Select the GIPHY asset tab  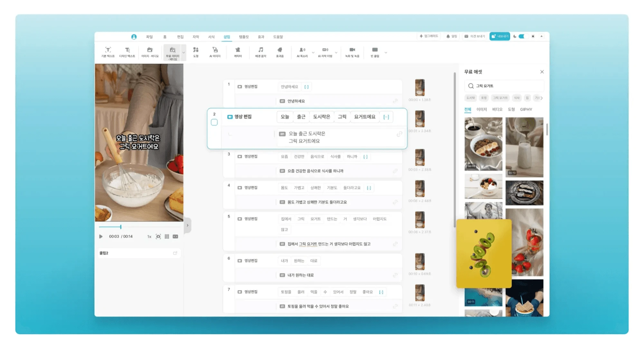click(526, 110)
